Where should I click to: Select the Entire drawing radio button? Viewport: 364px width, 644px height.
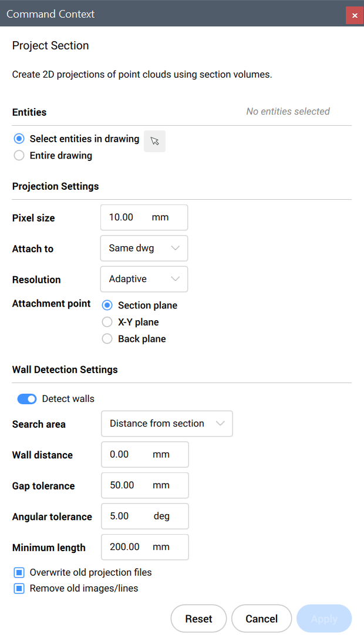19,156
